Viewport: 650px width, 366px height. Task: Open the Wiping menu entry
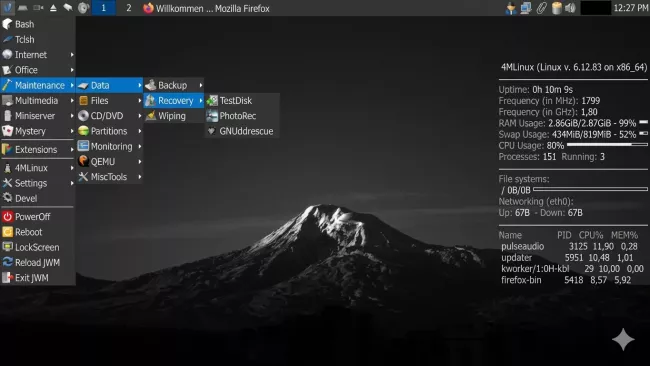coord(174,116)
